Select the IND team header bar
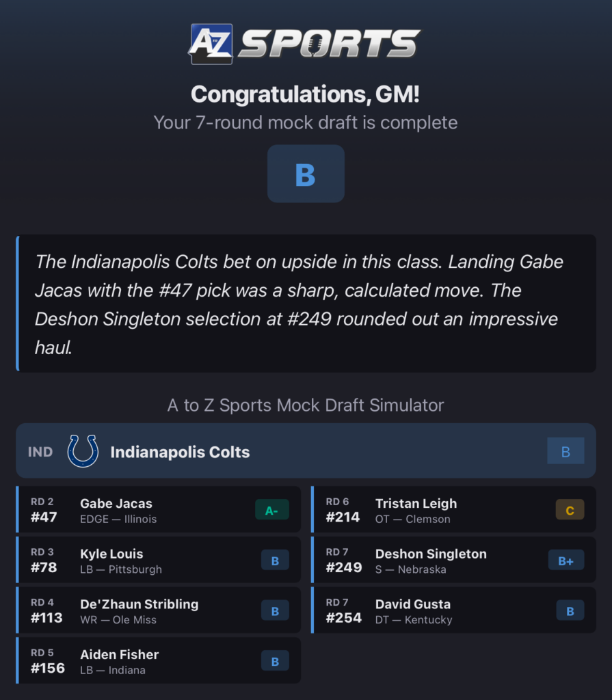This screenshot has width=612, height=700. [306, 450]
